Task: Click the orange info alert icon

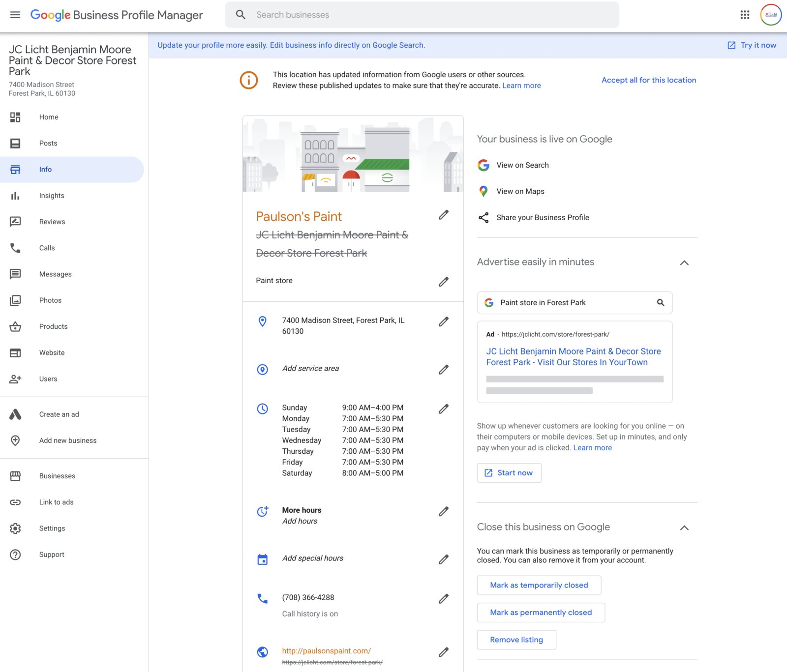Action: (249, 80)
